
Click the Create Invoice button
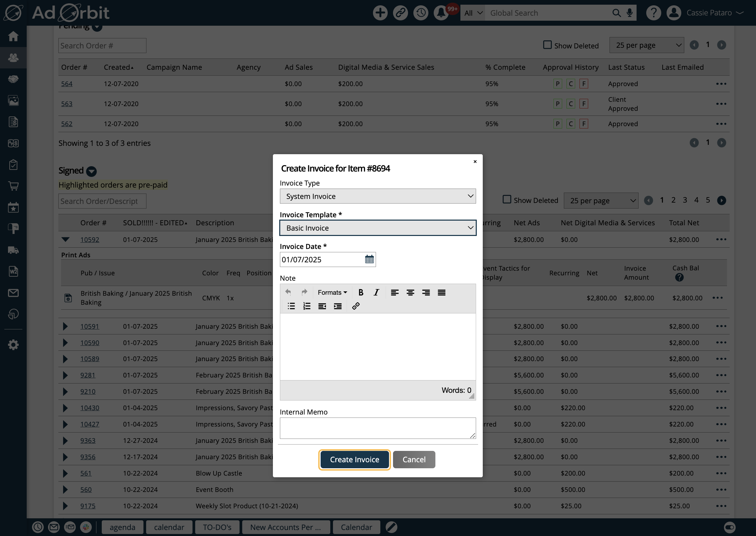pyautogui.click(x=354, y=460)
